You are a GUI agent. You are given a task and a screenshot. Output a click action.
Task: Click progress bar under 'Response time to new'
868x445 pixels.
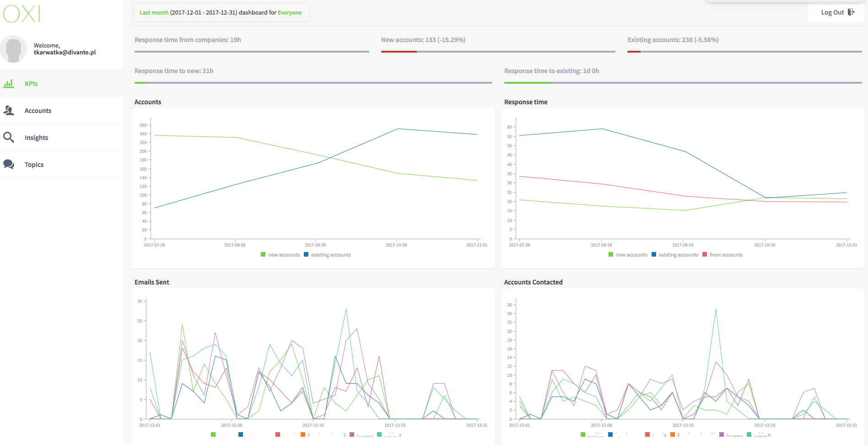[x=313, y=83]
